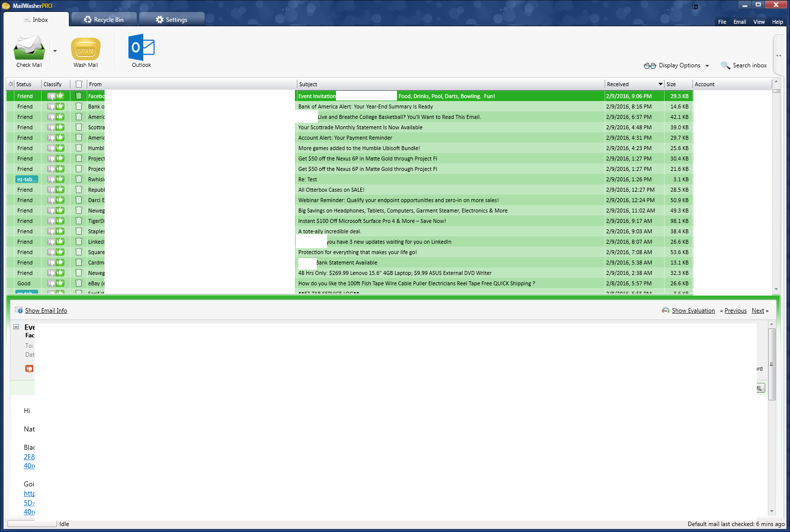The image size is (790, 532).
Task: Thumbs down Bank of America Alert email
Action: 52,107
